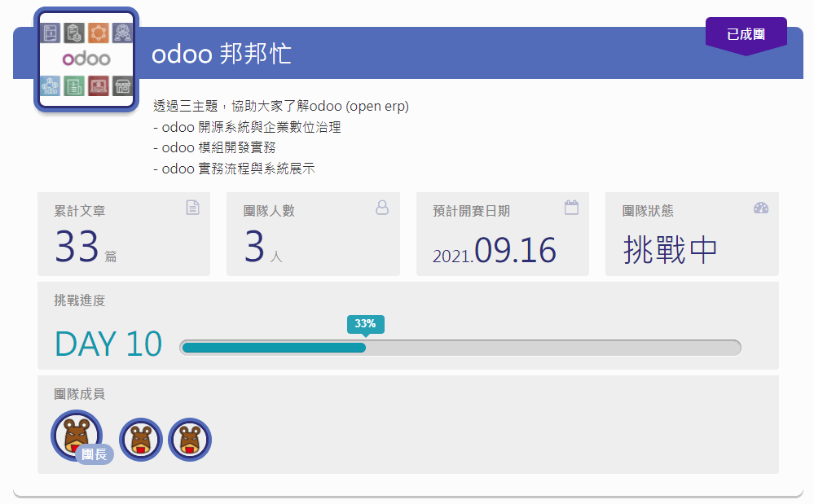Select the orange gear network badge icon

tap(99, 33)
